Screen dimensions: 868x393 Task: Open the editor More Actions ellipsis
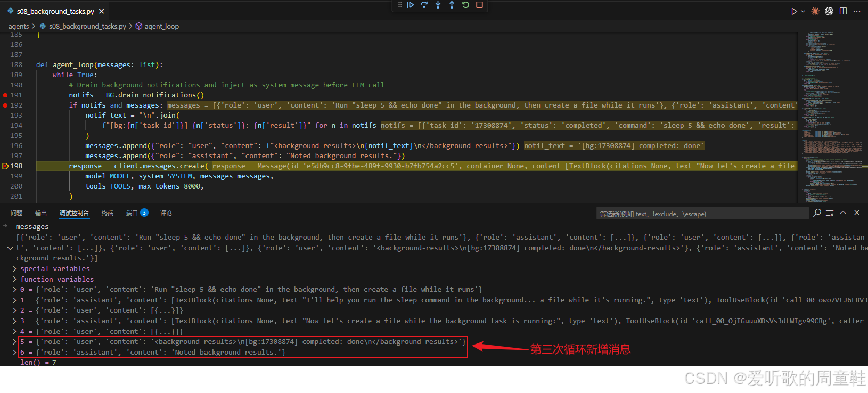(x=857, y=11)
